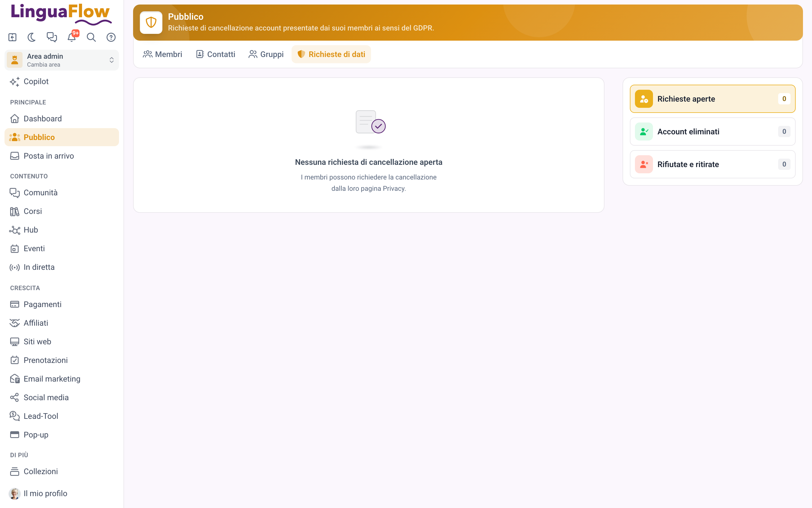Click the Email marketing envelope icon
Image resolution: width=812 pixels, height=508 pixels.
click(14, 379)
